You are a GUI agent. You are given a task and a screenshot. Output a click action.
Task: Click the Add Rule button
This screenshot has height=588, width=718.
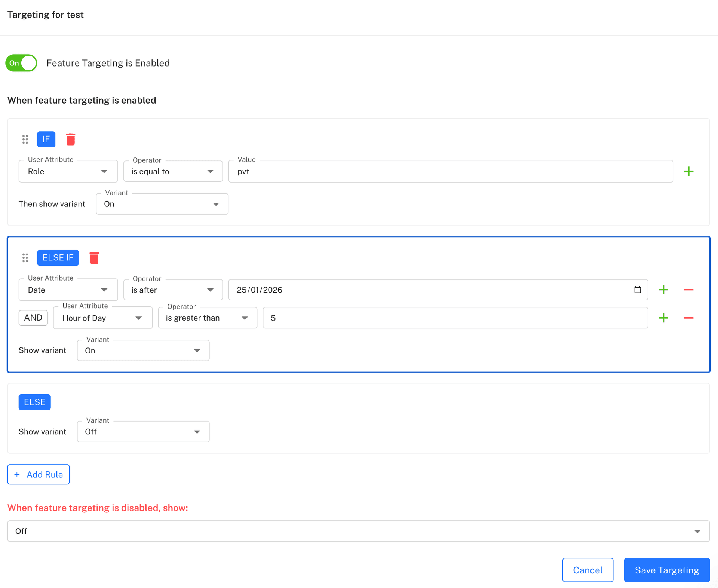click(x=38, y=474)
